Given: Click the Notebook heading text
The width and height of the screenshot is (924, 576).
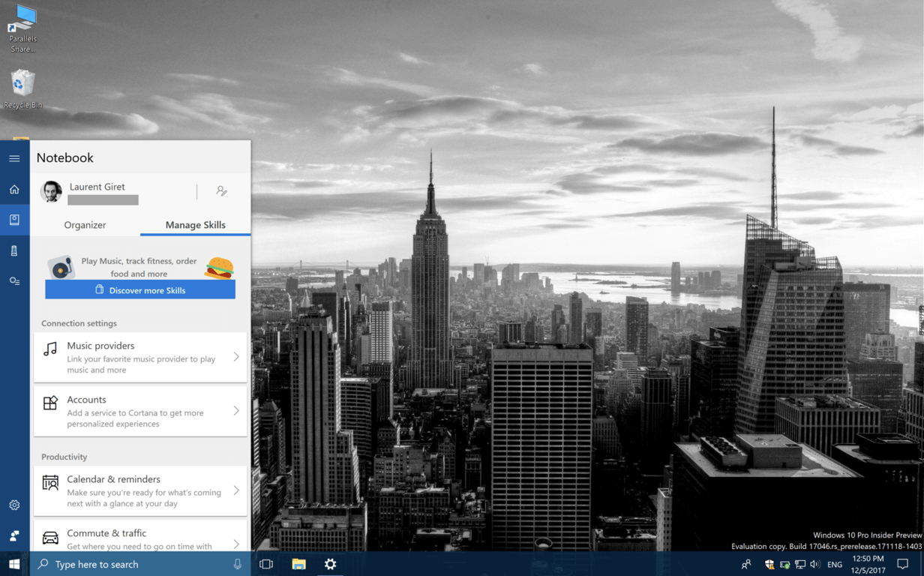Looking at the screenshot, I should click(65, 157).
